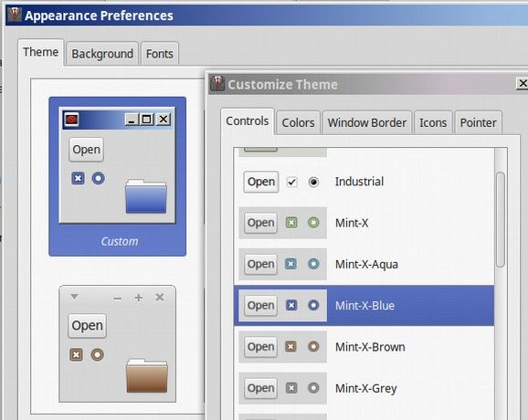Click the Open button in Mint-X-Brown row
Screen dimensions: 528x420
pos(260,347)
